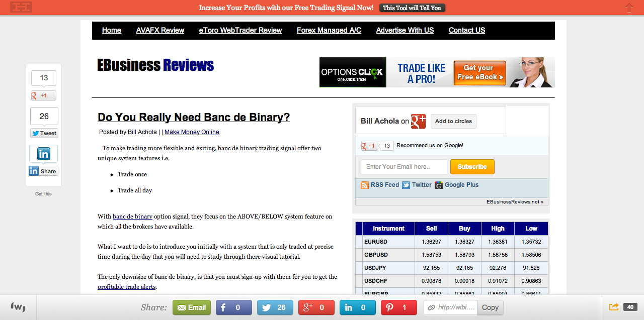Click the Get your Free eBook banner button

point(479,72)
